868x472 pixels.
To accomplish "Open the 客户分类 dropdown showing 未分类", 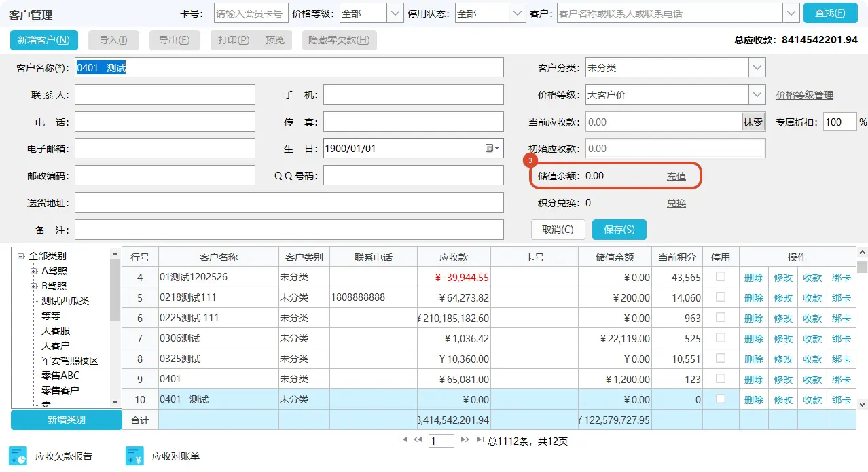I will [757, 68].
